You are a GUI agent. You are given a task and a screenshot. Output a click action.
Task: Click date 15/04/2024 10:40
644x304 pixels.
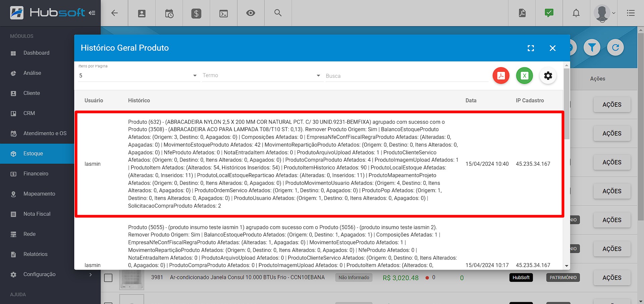point(487,164)
